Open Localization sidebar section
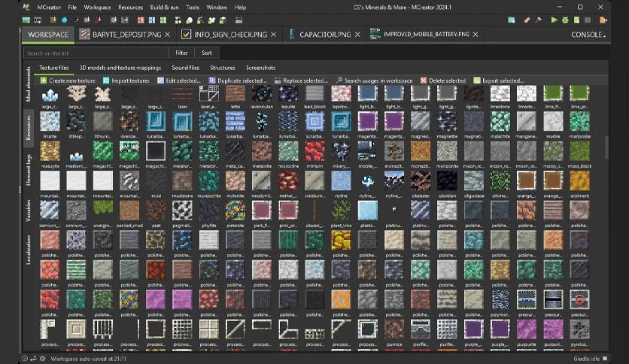The width and height of the screenshot is (629, 364). [28, 250]
